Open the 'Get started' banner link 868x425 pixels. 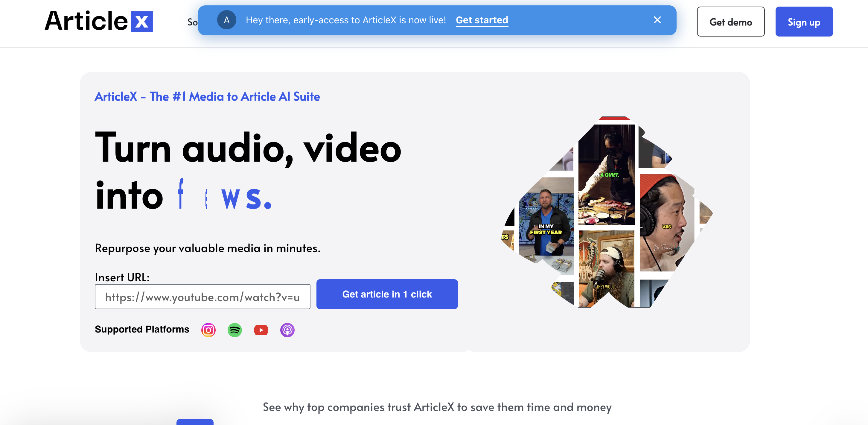(x=482, y=20)
